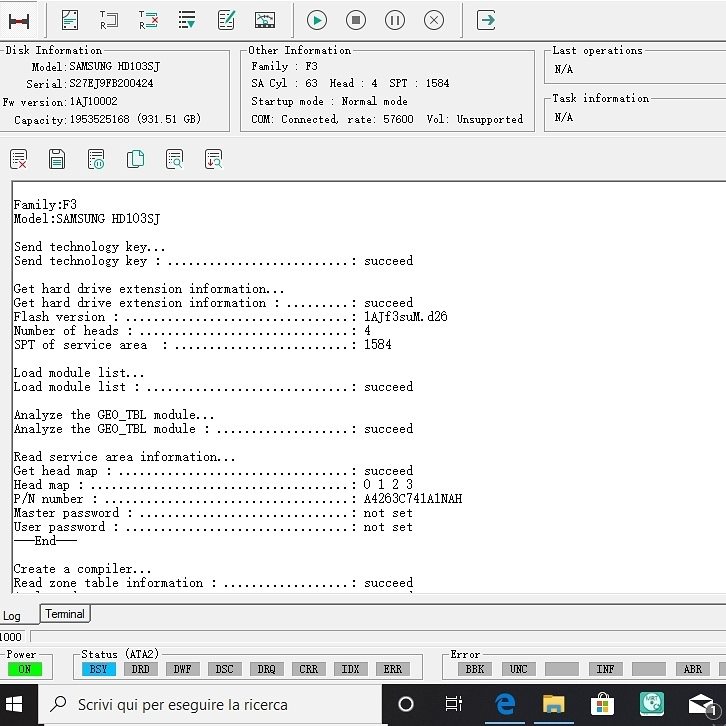Click the UNC error indicator
The image size is (726, 726).
[519, 669]
